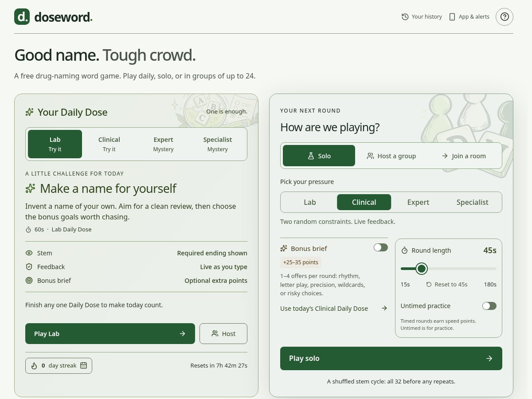Click the '45s' round length value
Viewport: 532px width, 399px height.
click(x=490, y=250)
